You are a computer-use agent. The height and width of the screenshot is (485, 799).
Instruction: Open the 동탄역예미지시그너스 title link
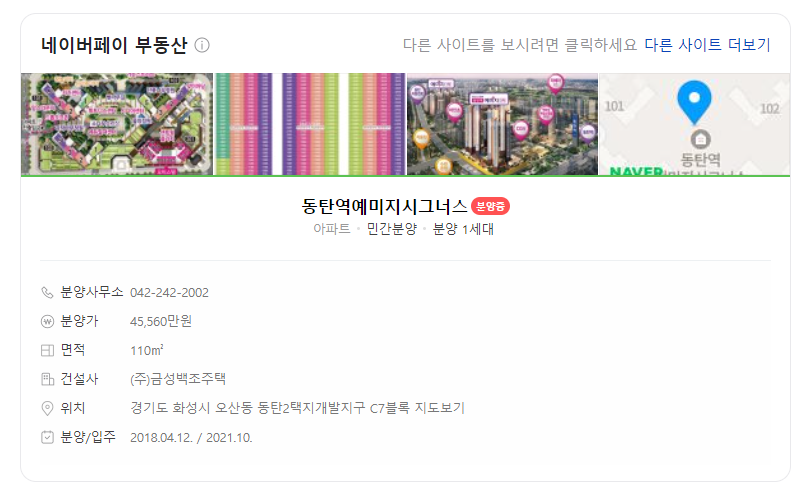[x=385, y=206]
